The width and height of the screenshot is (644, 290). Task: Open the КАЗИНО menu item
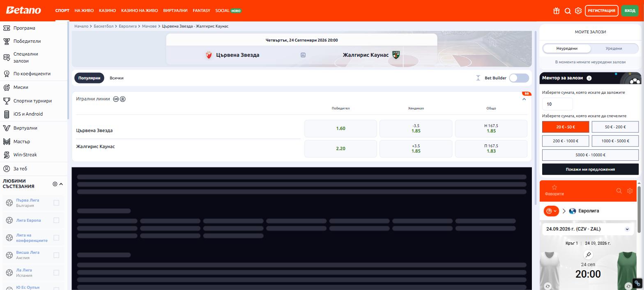108,11
